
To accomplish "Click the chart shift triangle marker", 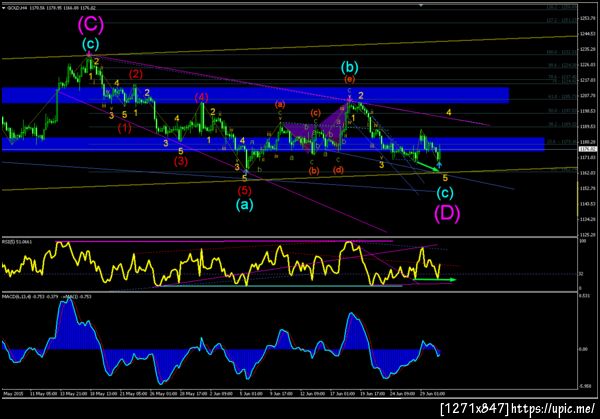I will 421,5.
